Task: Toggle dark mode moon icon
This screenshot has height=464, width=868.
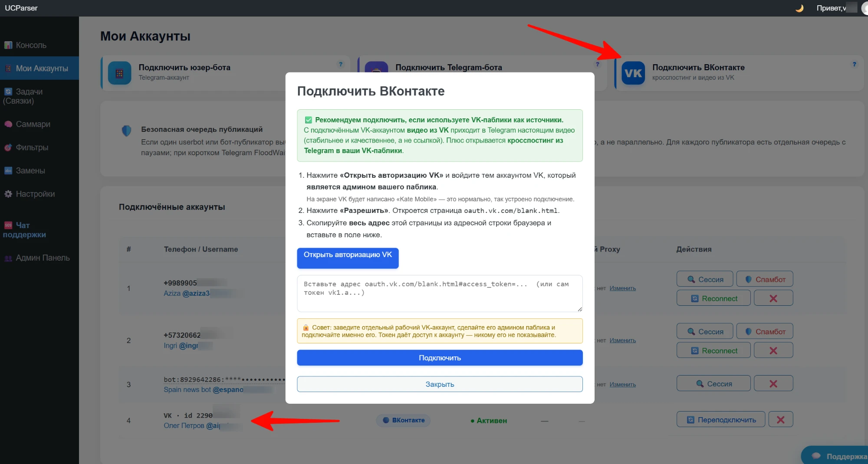Action: pos(799,8)
